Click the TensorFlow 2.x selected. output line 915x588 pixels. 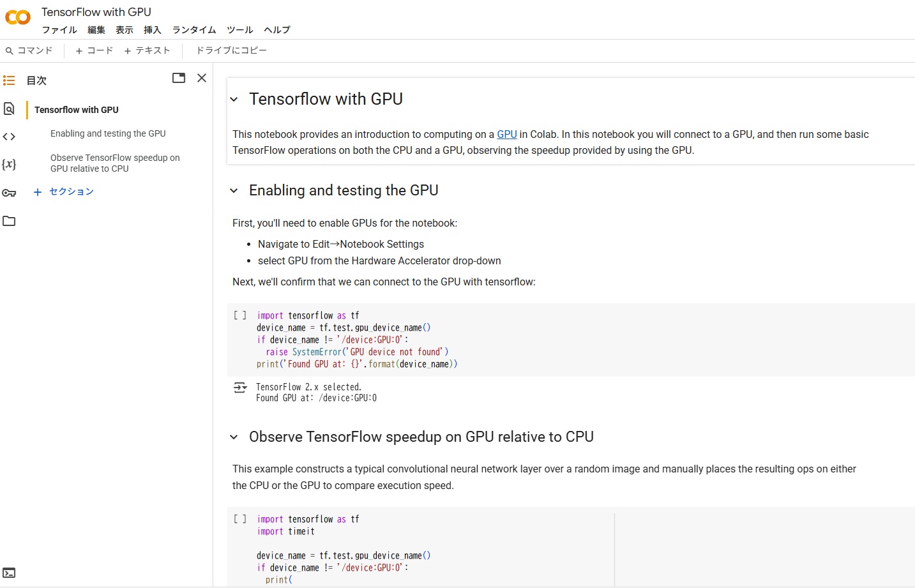pos(308,387)
